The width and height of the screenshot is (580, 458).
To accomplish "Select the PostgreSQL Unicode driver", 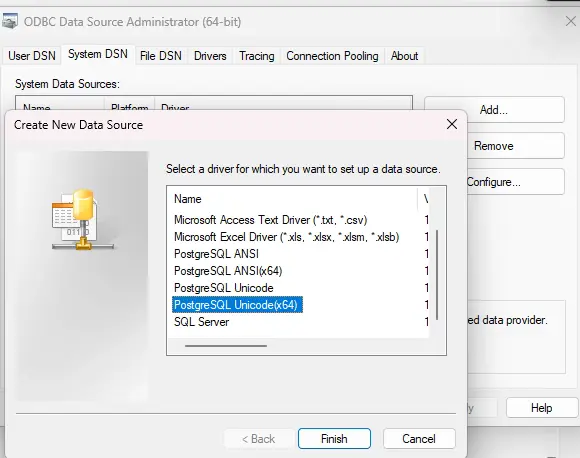I will pyautogui.click(x=224, y=288).
